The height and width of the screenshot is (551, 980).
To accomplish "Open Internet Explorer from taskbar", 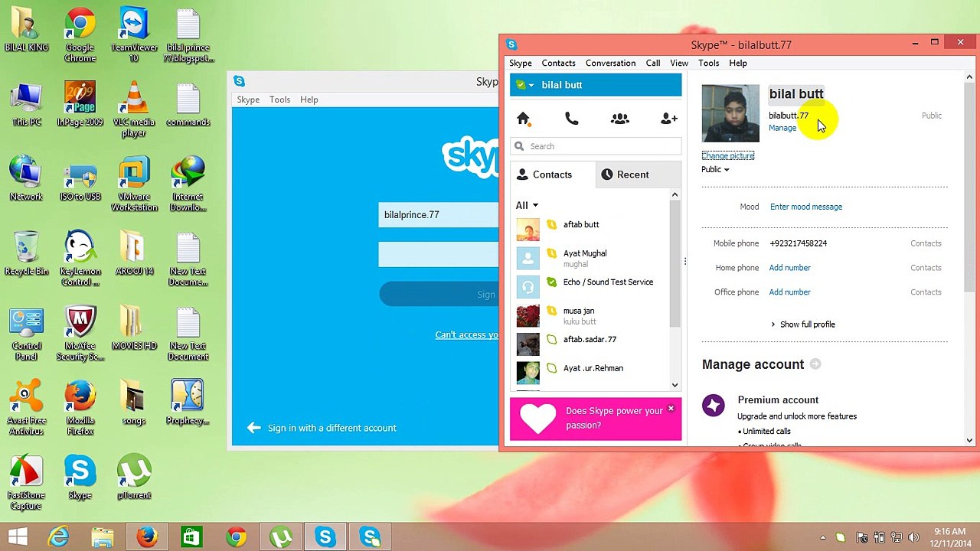I will [59, 537].
